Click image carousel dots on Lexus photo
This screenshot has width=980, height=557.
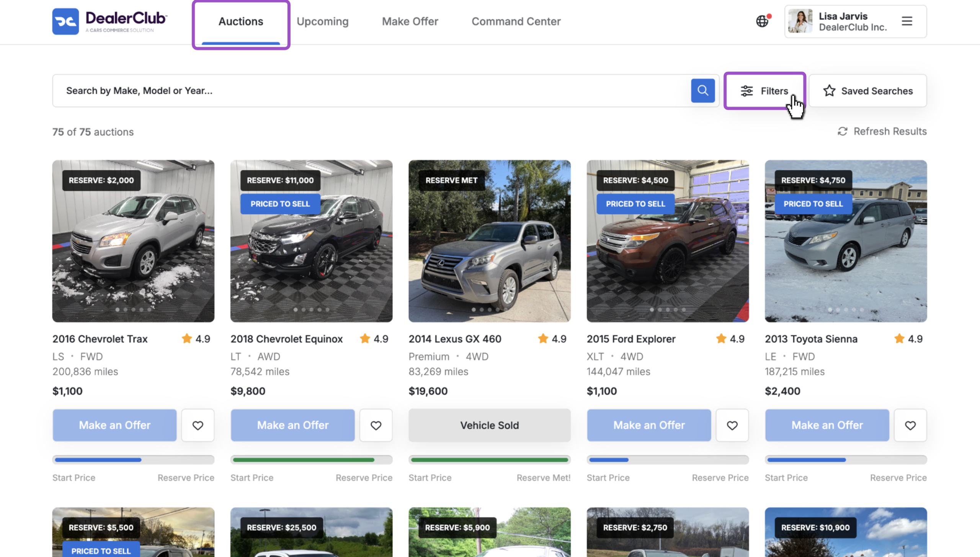pos(489,309)
